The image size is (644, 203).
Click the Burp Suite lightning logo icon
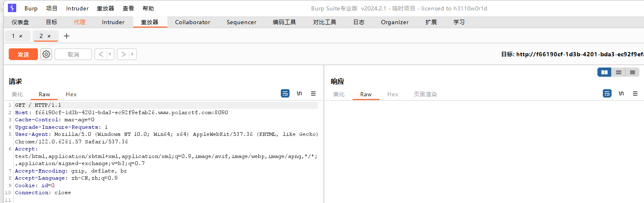12,8
